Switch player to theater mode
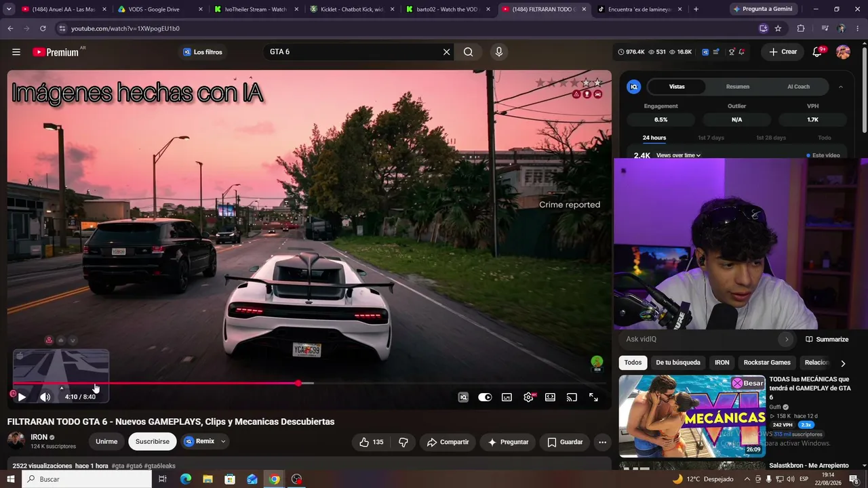This screenshot has height=488, width=868. pos(550,397)
